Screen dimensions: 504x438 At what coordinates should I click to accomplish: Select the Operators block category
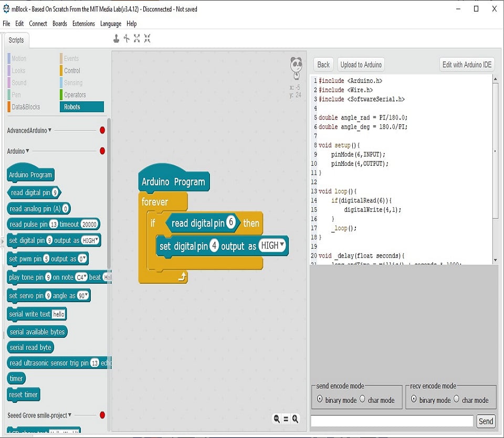click(75, 95)
